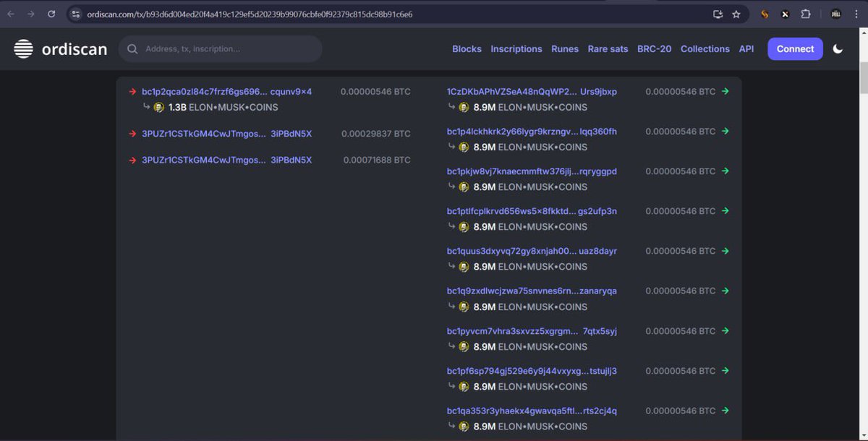Click green arrow next to bc1pyvcm7vhra output

coord(726,331)
